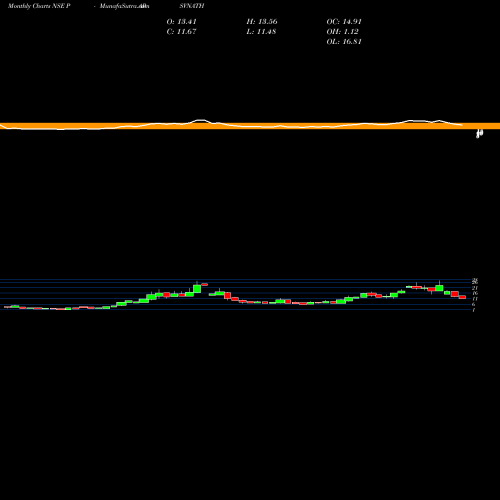Click the price axis label 6

473,304
